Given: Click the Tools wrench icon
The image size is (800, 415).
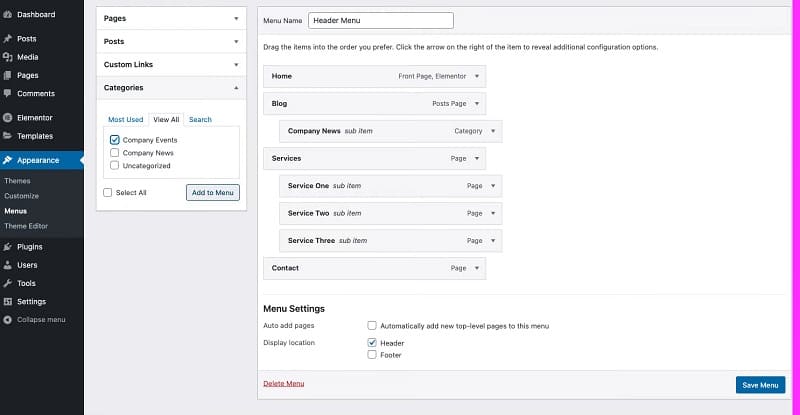Looking at the screenshot, I should (7, 283).
